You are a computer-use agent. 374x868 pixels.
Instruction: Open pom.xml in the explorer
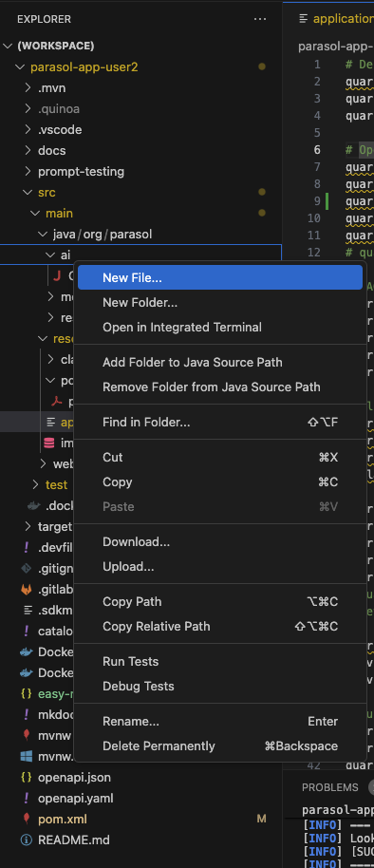coord(63,819)
